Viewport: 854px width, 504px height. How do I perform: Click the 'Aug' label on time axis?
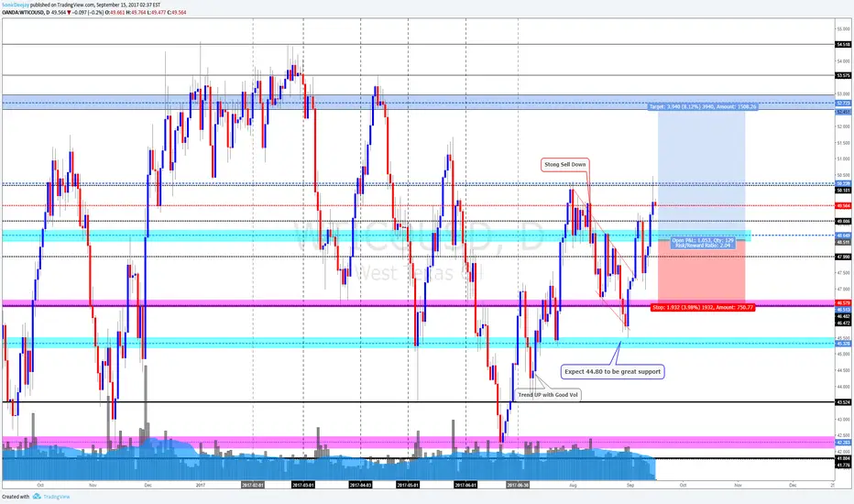coord(573,485)
